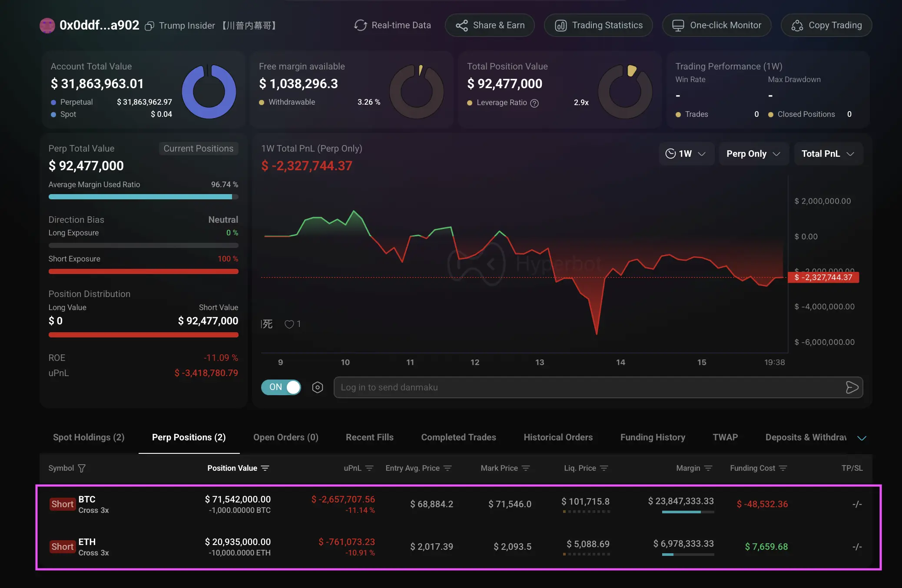902x588 pixels.
Task: Click the danmaku input field
Action: pyautogui.click(x=587, y=387)
